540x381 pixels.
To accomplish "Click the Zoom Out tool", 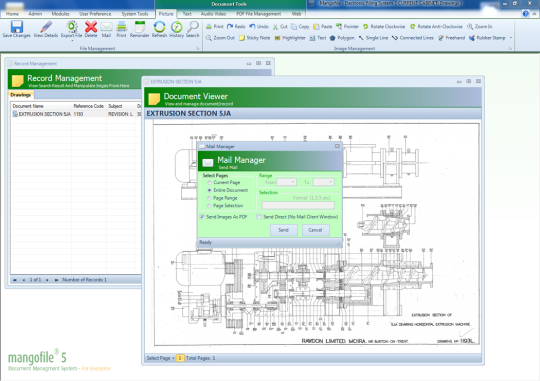I will tap(220, 38).
